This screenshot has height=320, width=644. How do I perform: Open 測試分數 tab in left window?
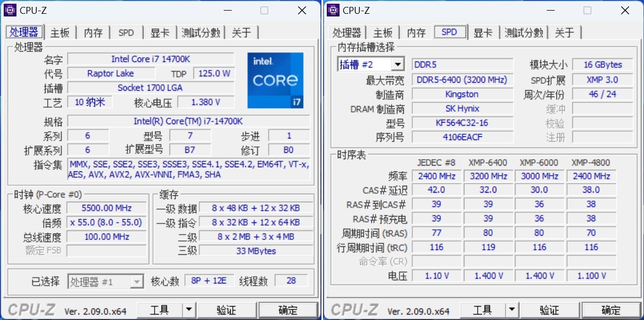tap(200, 32)
